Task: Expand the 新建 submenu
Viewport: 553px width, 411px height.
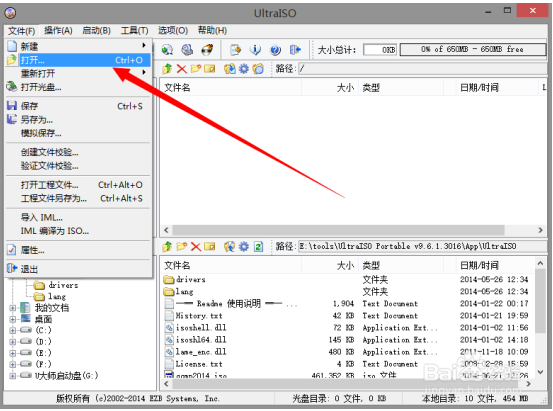Action: point(78,46)
